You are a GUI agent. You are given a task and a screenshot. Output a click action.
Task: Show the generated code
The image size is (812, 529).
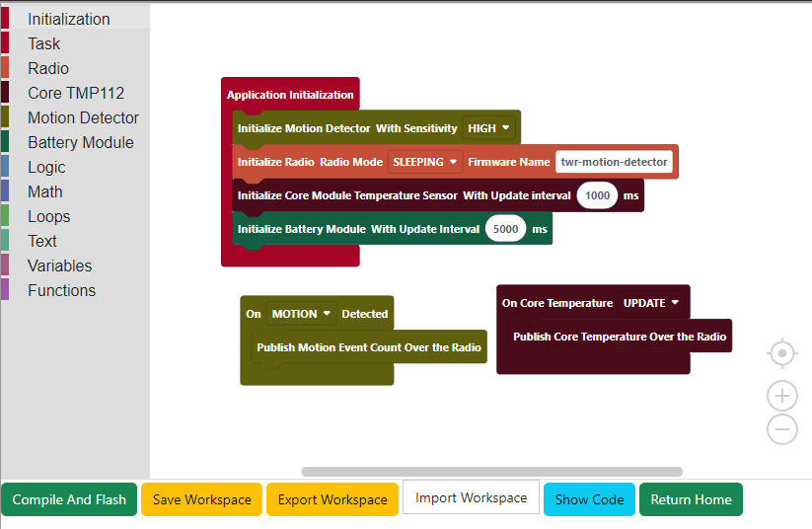coord(589,499)
